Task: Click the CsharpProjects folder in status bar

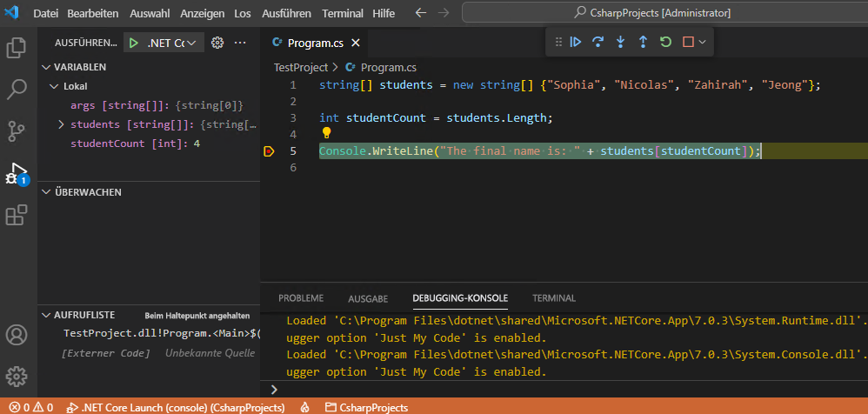Action: [366, 408]
